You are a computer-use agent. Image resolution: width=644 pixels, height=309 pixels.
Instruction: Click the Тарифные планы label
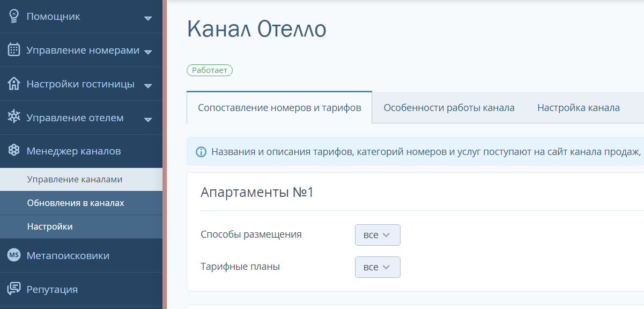pyautogui.click(x=240, y=267)
